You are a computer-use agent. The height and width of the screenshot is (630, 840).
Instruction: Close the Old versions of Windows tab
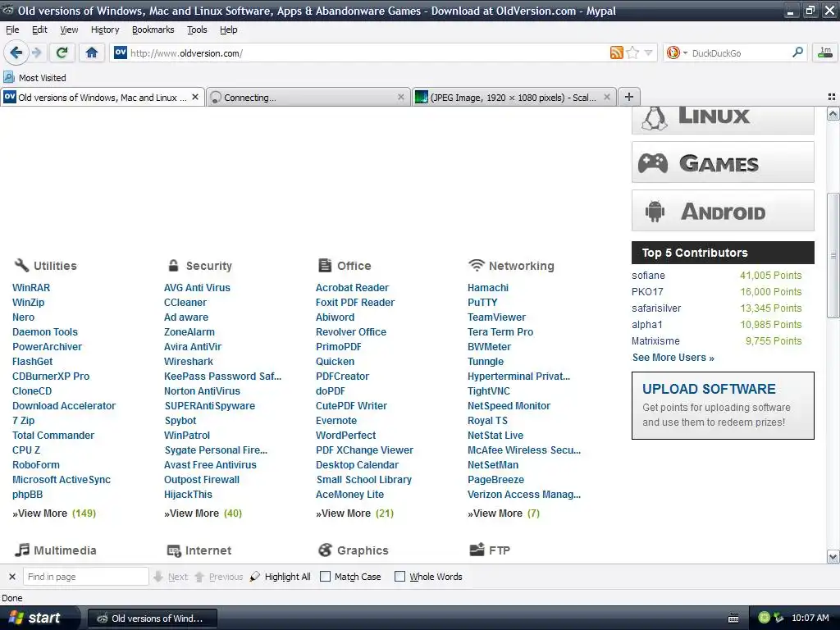coord(195,97)
